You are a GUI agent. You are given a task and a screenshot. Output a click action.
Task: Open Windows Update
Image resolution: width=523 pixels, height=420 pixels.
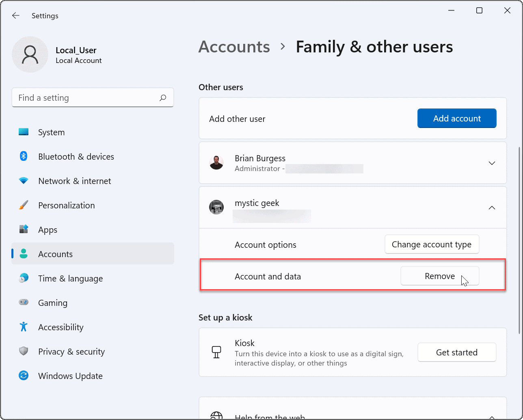coord(24,376)
